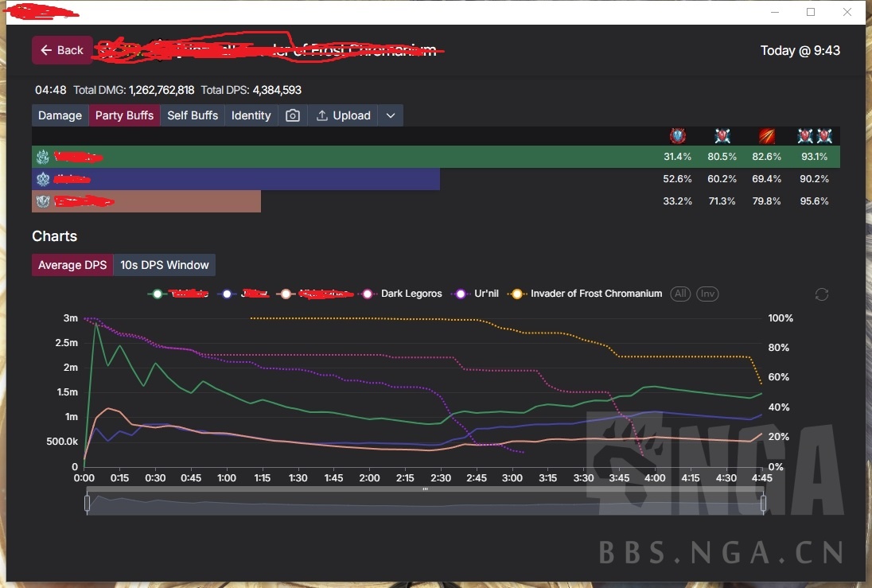Expand the dropdown arrow next to Upload
The width and height of the screenshot is (872, 588).
(x=391, y=115)
